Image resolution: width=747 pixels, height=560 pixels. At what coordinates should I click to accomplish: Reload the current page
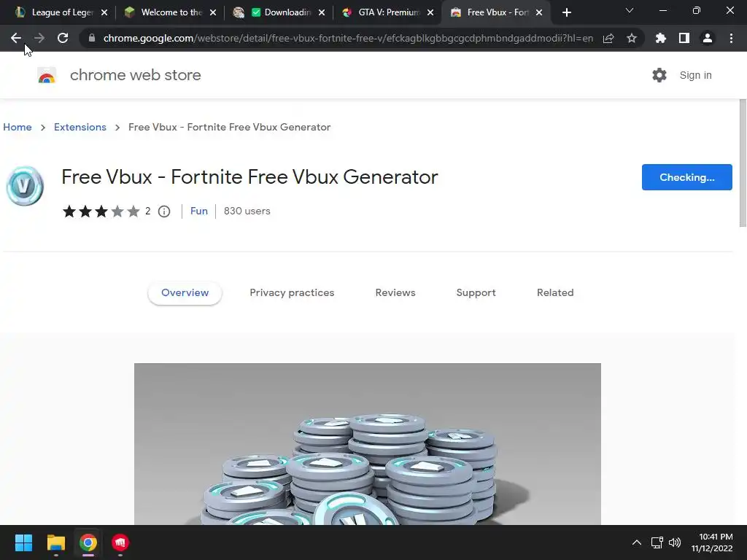(63, 38)
